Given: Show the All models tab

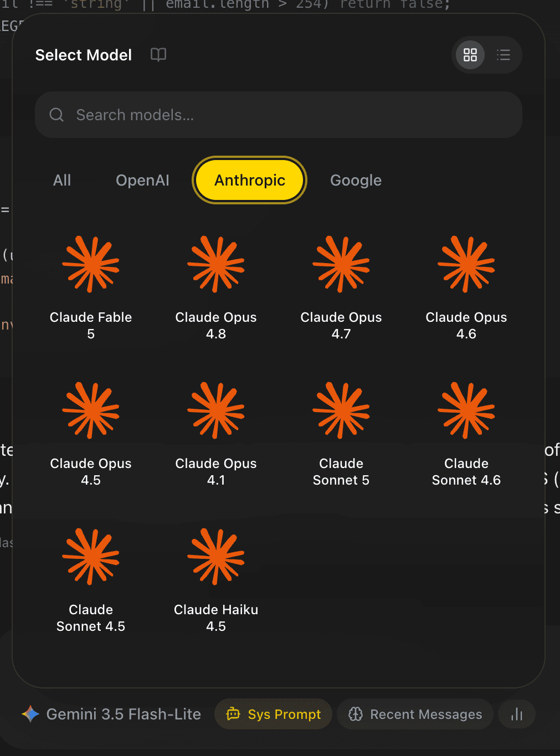Looking at the screenshot, I should coord(62,180).
